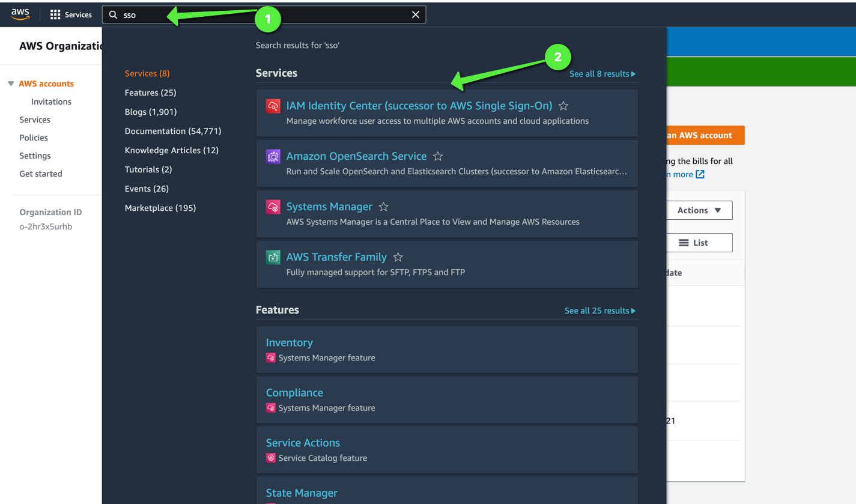
Task: Star Systems Manager as a favorite
Action: [x=384, y=207]
